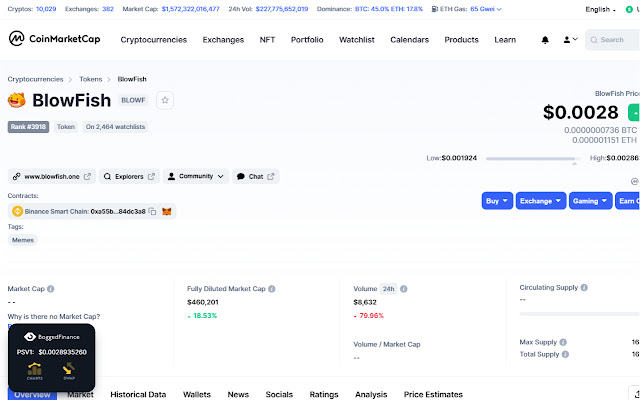Open BoggedFinance Charts icon
Viewport: 640px width, 400px height.
point(34,371)
